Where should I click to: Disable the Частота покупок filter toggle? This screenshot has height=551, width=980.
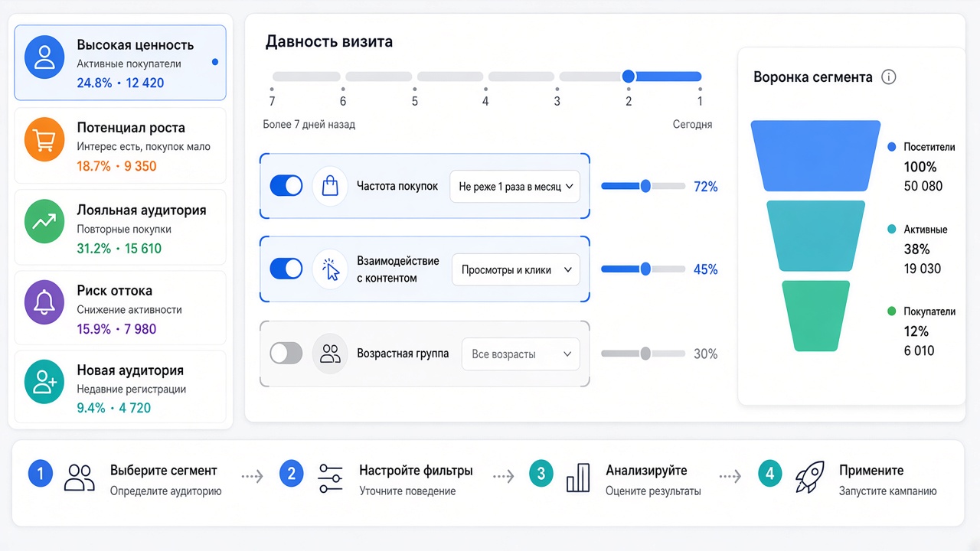(x=286, y=186)
